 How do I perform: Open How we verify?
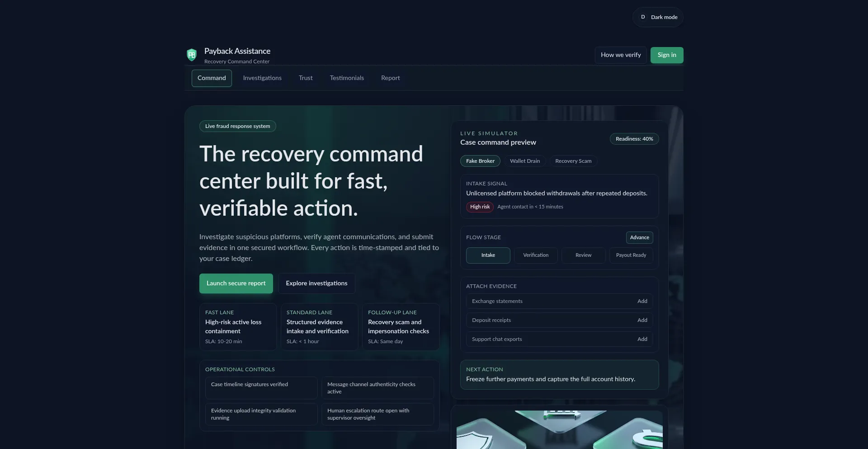[x=621, y=55]
